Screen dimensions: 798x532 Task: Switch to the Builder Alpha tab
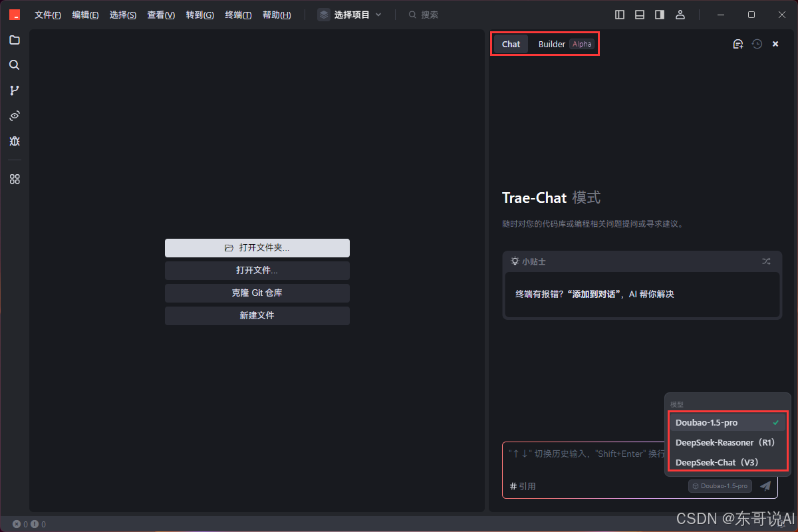click(565, 44)
